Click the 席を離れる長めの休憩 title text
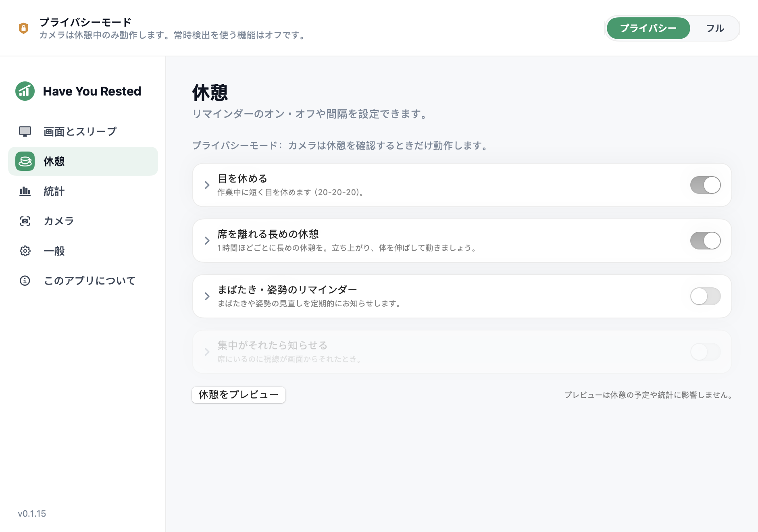The image size is (758, 532). 268,234
